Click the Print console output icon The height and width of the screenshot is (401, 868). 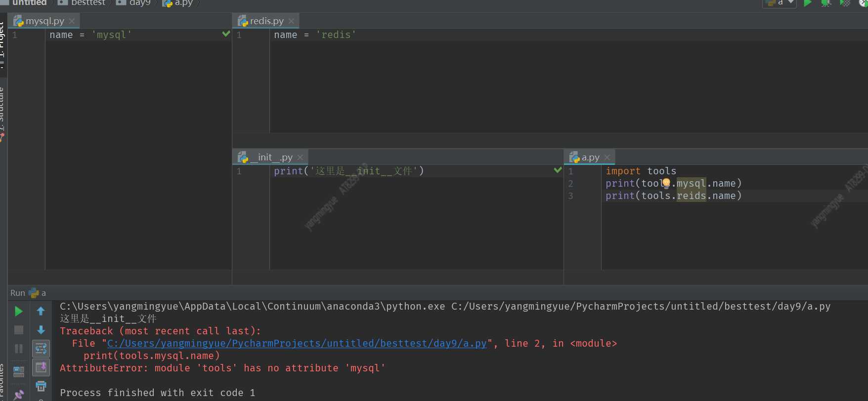41,386
